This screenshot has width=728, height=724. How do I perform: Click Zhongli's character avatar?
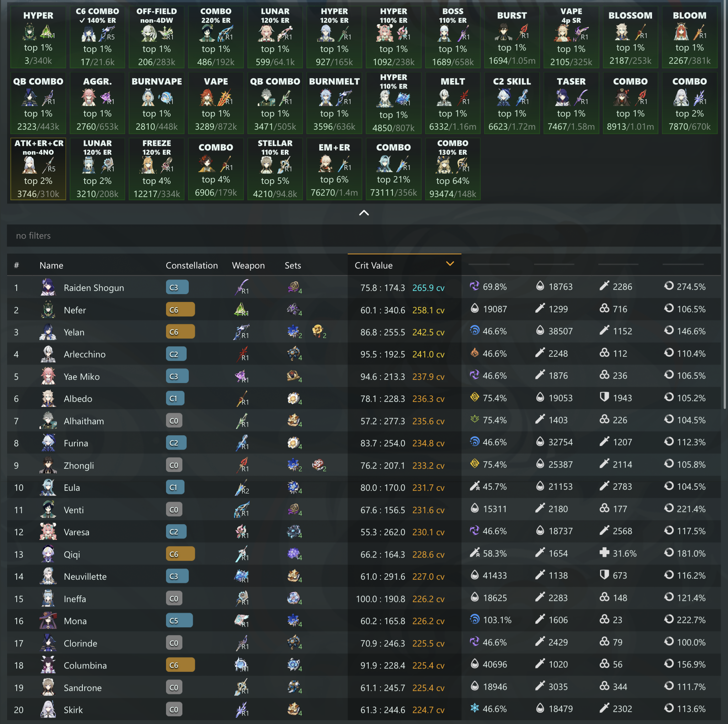tap(48, 465)
